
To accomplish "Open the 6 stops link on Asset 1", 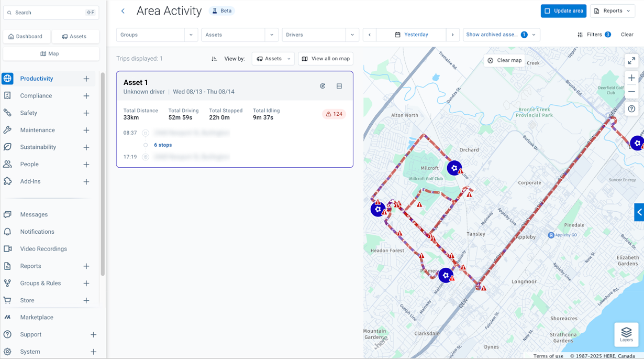I will click(163, 145).
